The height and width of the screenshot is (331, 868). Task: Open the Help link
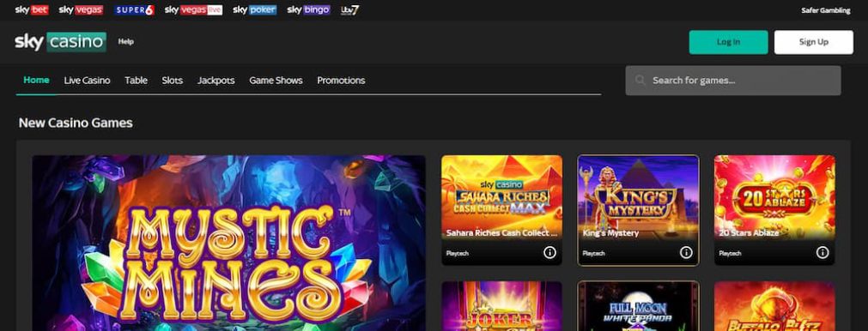(x=125, y=41)
